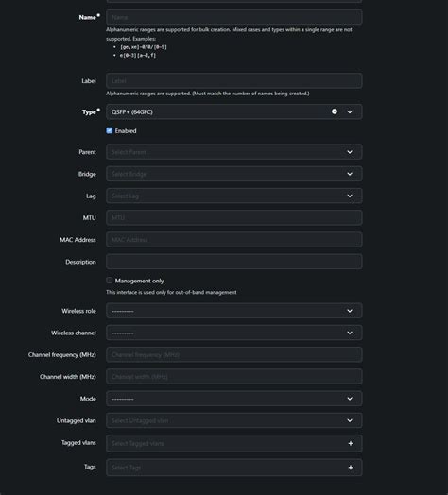Tick the Management only checkbox
This screenshot has width=448, height=495.
pyautogui.click(x=110, y=281)
